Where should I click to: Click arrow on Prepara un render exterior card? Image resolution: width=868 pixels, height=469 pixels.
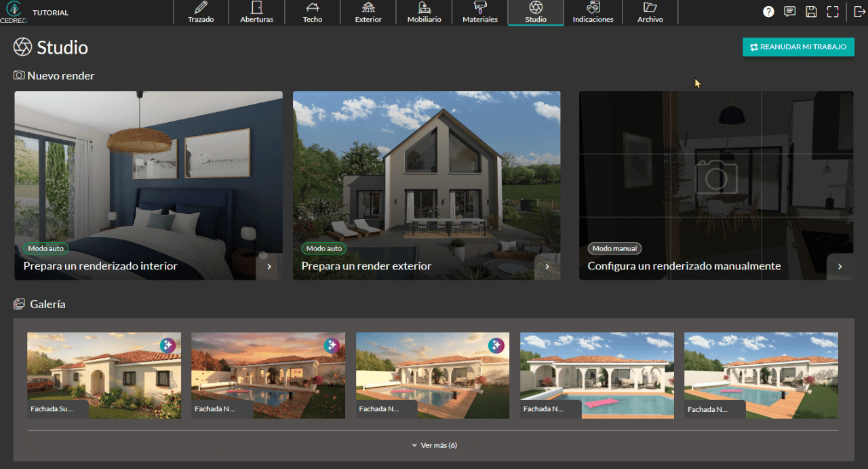[x=547, y=267]
